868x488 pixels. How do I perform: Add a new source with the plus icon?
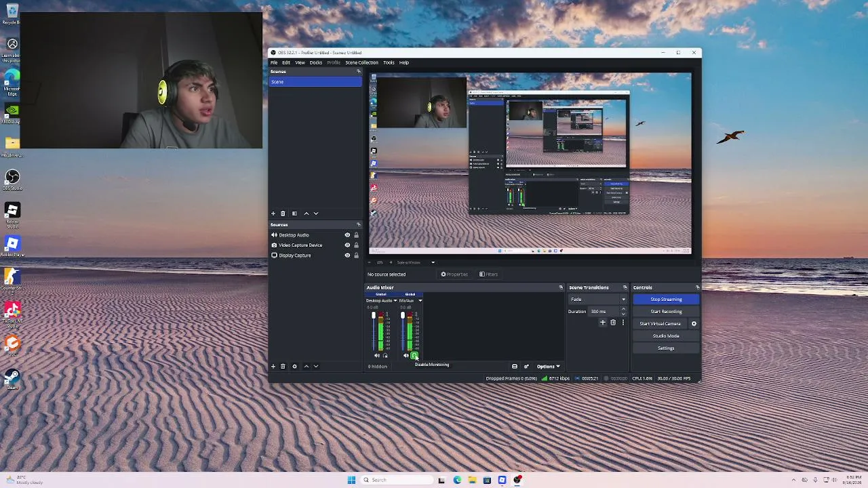tap(273, 366)
